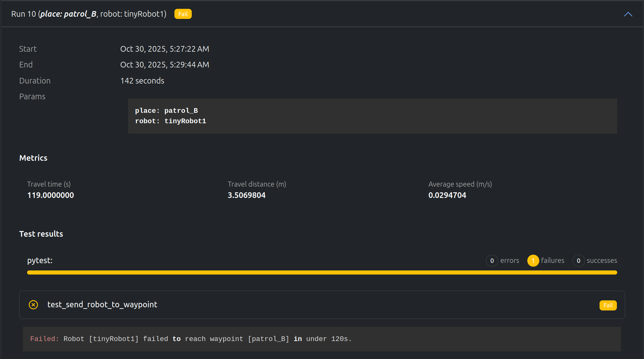Click the failed test circle-x icon

pos(33,305)
